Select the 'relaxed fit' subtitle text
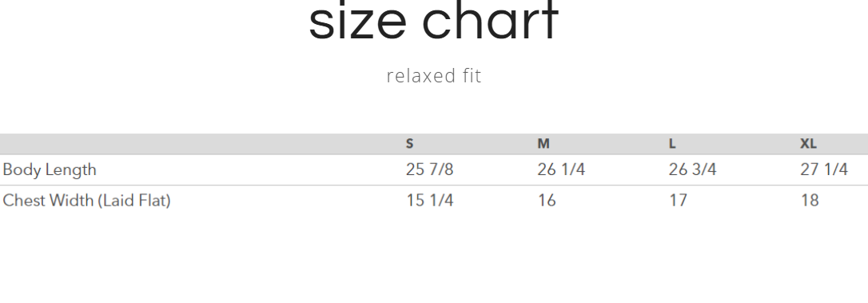Screen dimensions: 868x303 point(434,76)
